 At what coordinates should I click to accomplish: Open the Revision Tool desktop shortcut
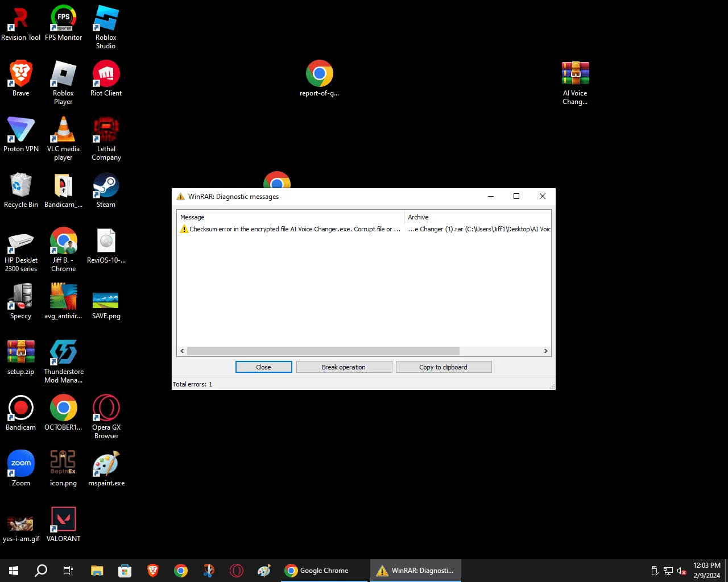(21, 23)
